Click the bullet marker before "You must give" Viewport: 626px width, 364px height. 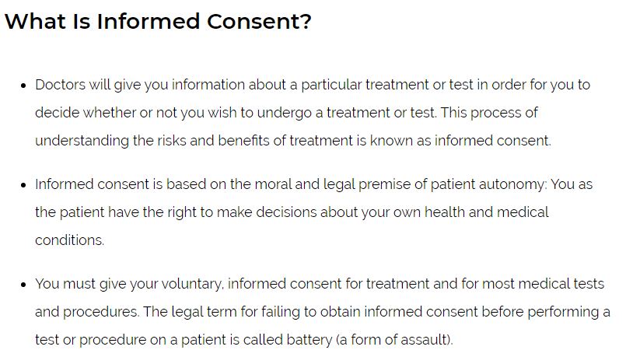[23, 285]
